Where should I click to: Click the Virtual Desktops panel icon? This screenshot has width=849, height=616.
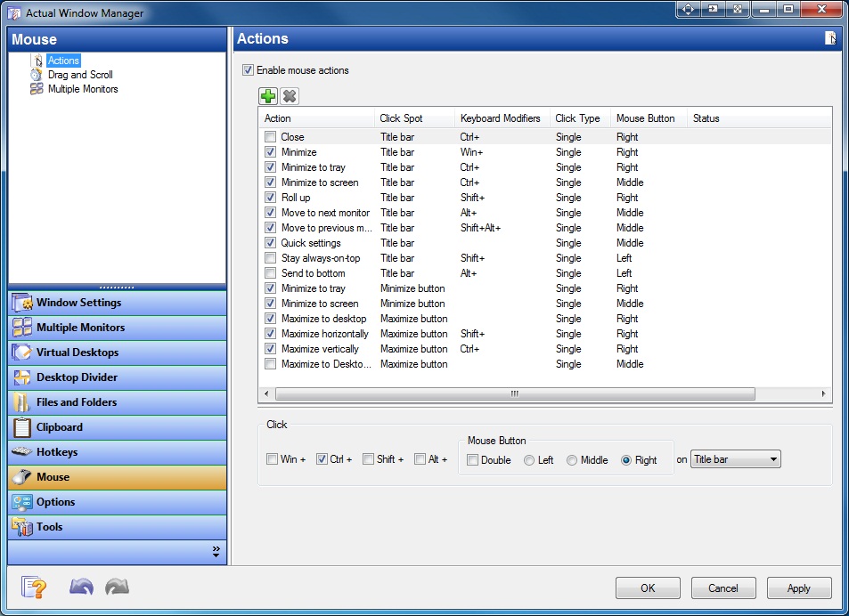pyautogui.click(x=22, y=353)
